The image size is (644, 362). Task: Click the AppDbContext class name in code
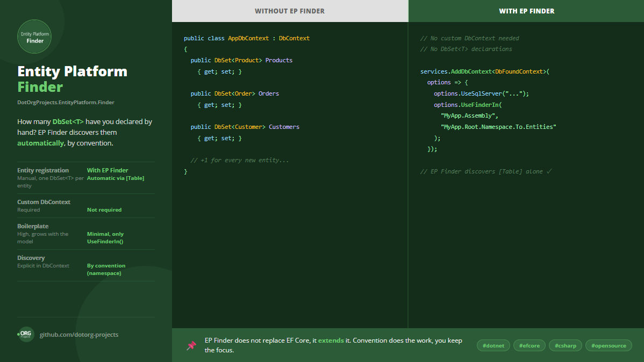coord(248,38)
